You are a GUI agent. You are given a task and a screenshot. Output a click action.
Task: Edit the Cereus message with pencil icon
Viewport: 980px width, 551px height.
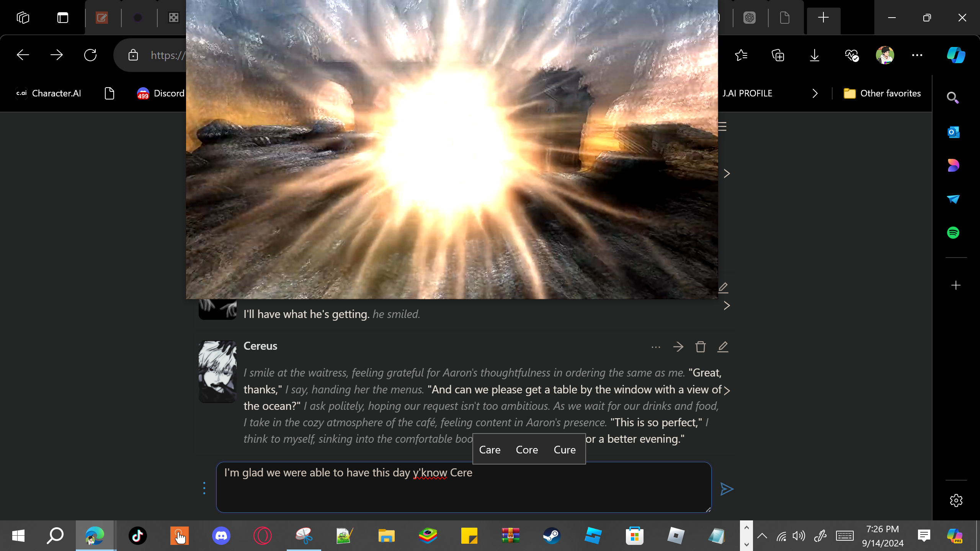tap(723, 347)
